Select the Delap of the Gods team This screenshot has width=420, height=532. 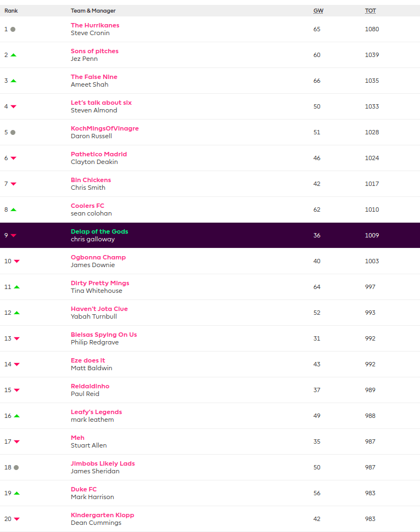[x=99, y=231]
